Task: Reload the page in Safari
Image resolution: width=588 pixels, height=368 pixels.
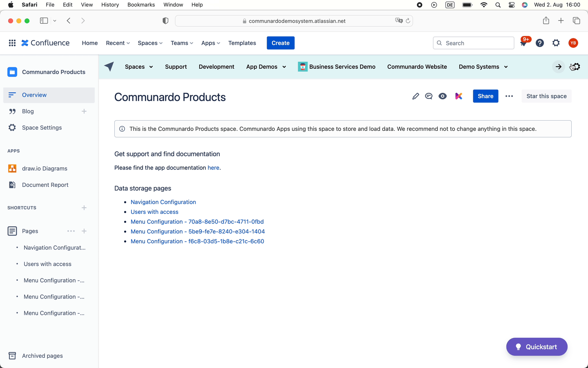Action: pyautogui.click(x=408, y=21)
